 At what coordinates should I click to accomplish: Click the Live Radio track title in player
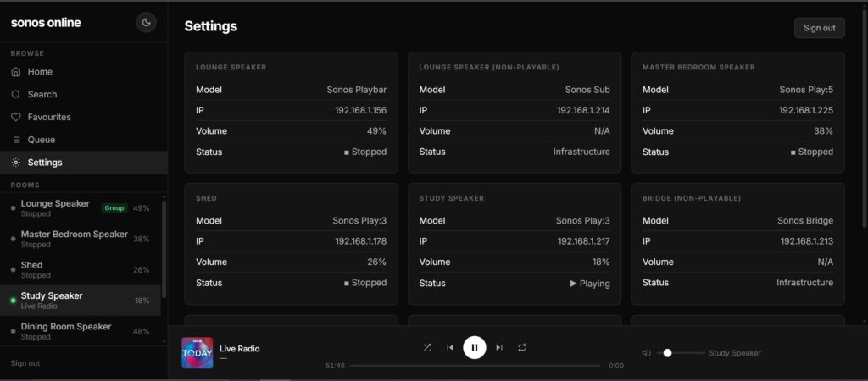240,349
